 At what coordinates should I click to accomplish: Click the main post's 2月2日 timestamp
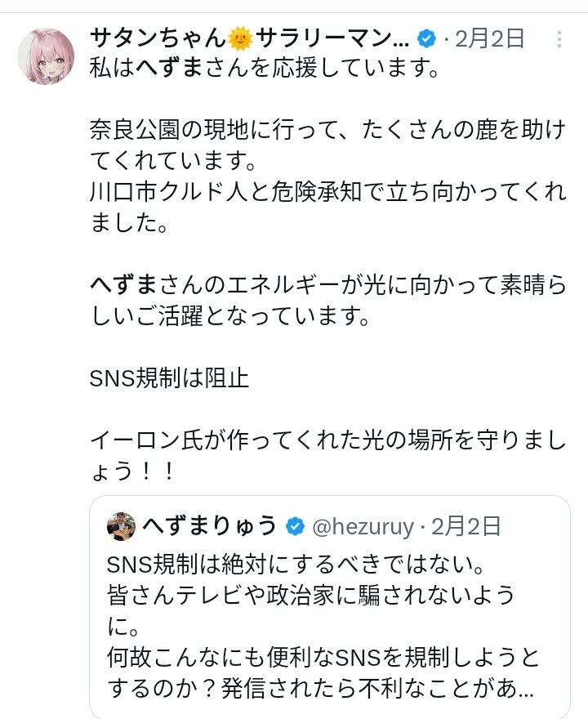coord(490,38)
